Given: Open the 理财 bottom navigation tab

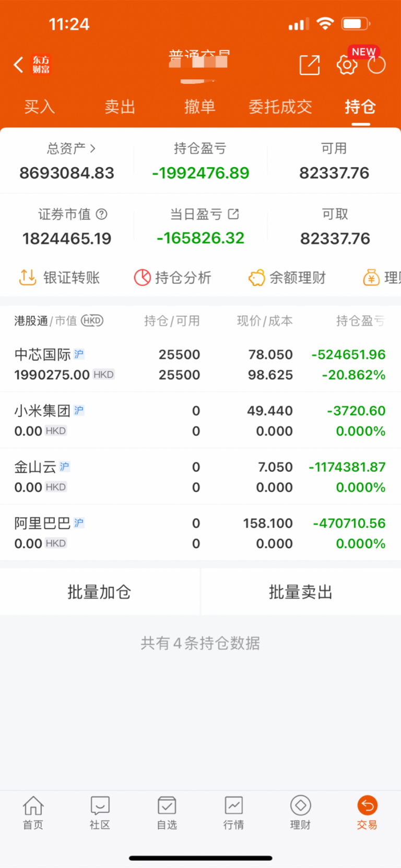Looking at the screenshot, I should click(300, 813).
